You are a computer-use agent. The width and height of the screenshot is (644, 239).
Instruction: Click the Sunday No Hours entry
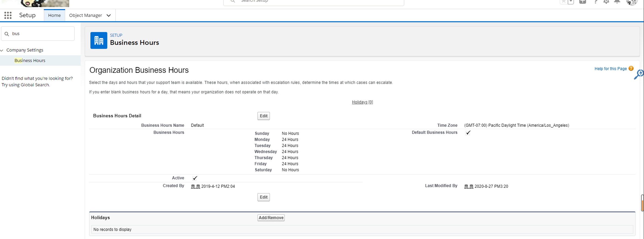point(277,134)
